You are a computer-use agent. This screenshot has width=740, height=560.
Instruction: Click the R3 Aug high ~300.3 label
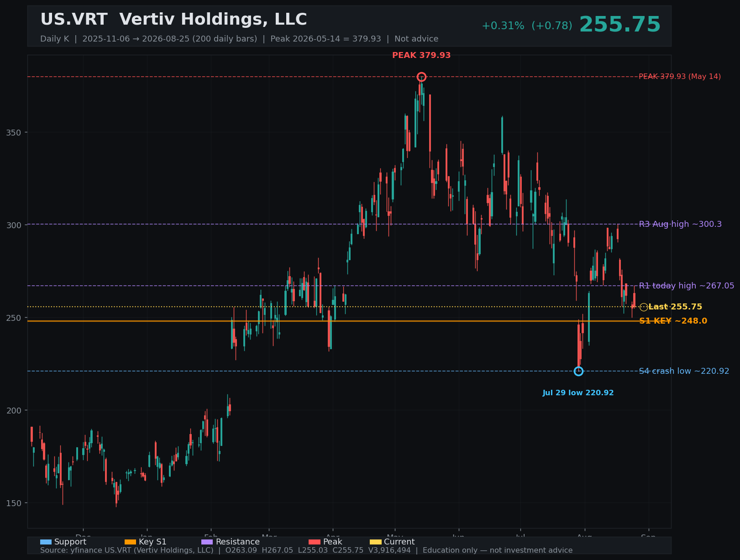(x=680, y=224)
